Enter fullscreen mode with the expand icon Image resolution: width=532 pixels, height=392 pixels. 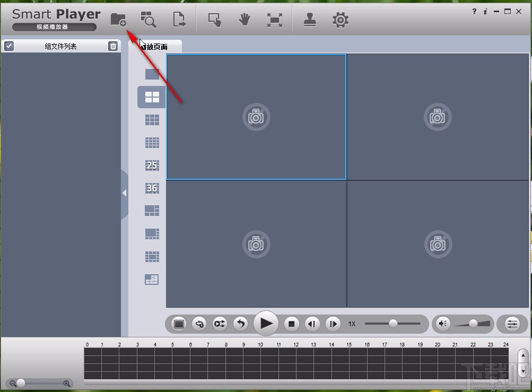pyautogui.click(x=274, y=20)
